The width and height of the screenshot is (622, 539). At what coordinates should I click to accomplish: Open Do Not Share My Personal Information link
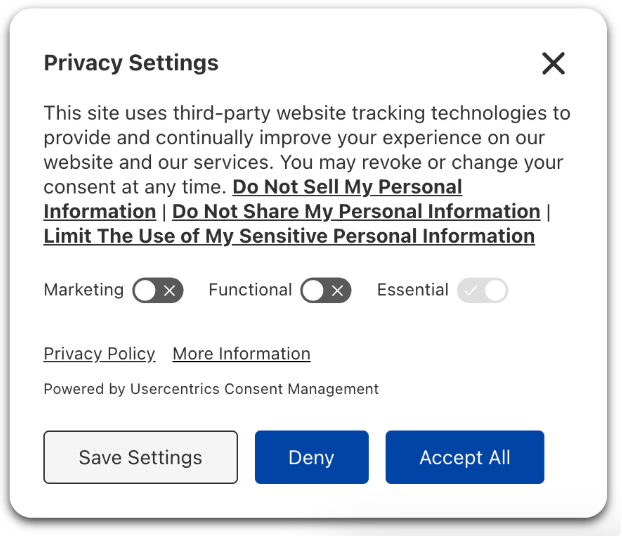[356, 211]
